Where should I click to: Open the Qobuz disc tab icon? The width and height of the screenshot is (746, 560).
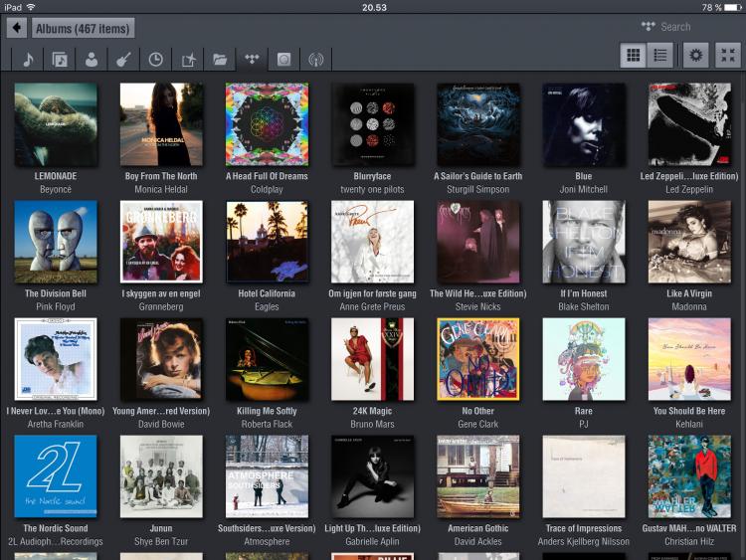point(284,60)
